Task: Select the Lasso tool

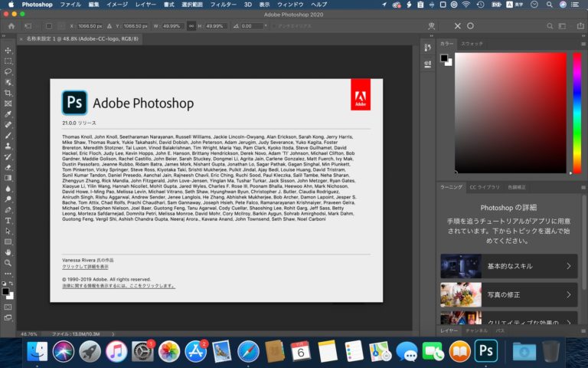Action: tap(8, 71)
